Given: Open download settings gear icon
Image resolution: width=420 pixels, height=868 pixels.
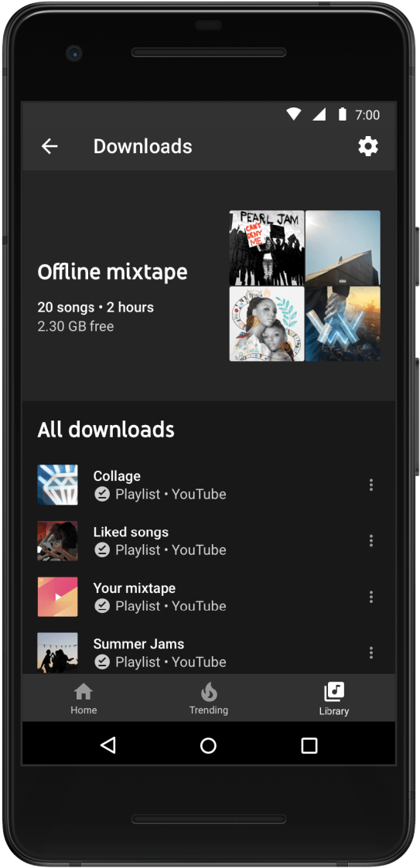Looking at the screenshot, I should point(368,146).
